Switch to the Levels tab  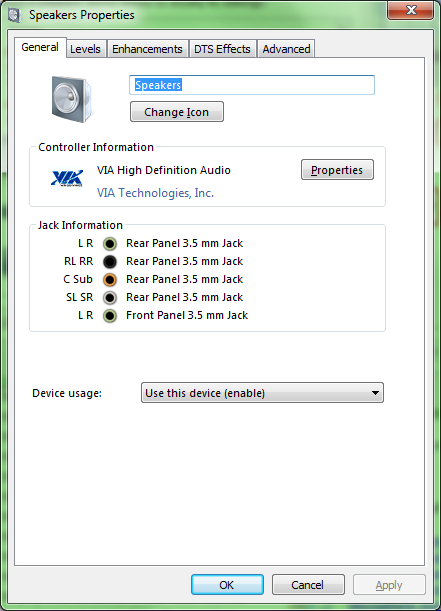86,49
